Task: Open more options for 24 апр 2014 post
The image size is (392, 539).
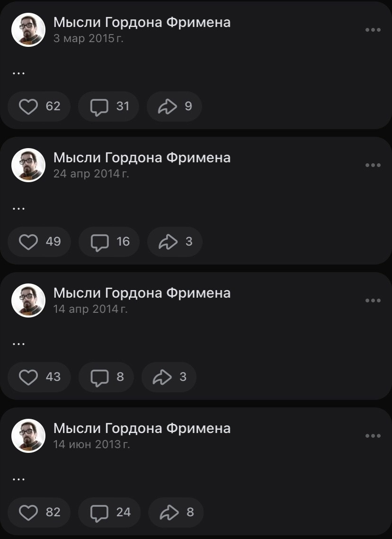Action: pyautogui.click(x=373, y=165)
